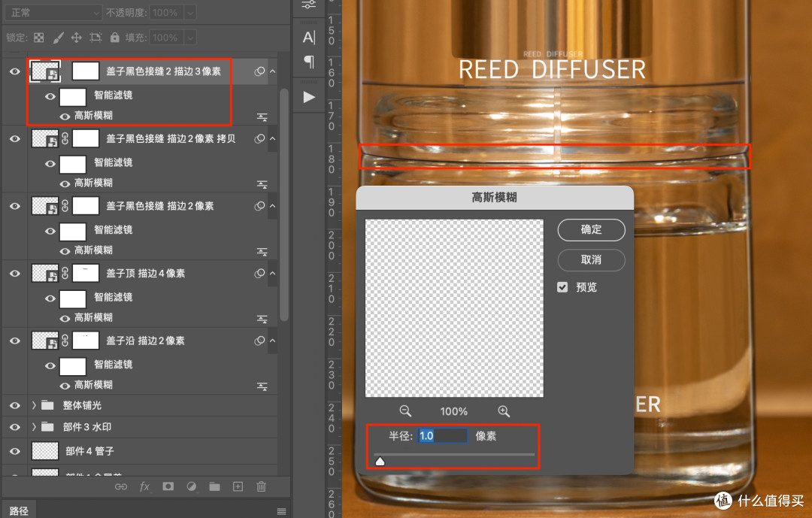The image size is (812, 518).
Task: Collapse filters of 盖子黑色接缝2 描边3像素
Action: click(x=272, y=71)
